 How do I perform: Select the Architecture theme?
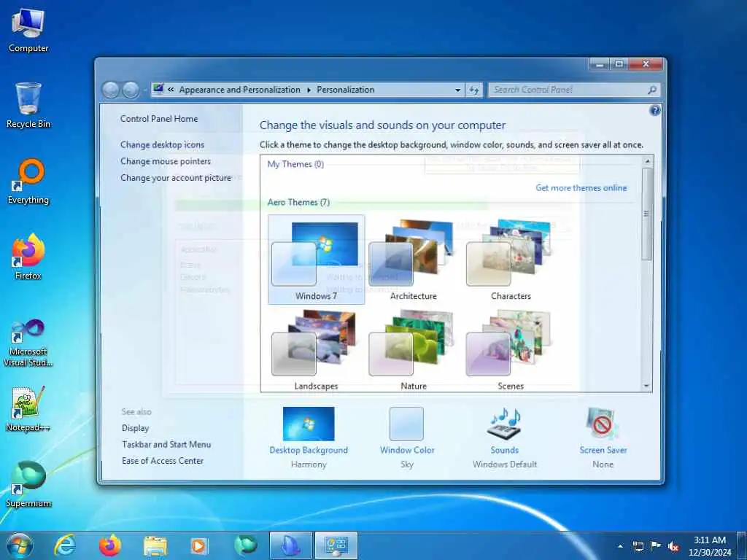[414, 259]
